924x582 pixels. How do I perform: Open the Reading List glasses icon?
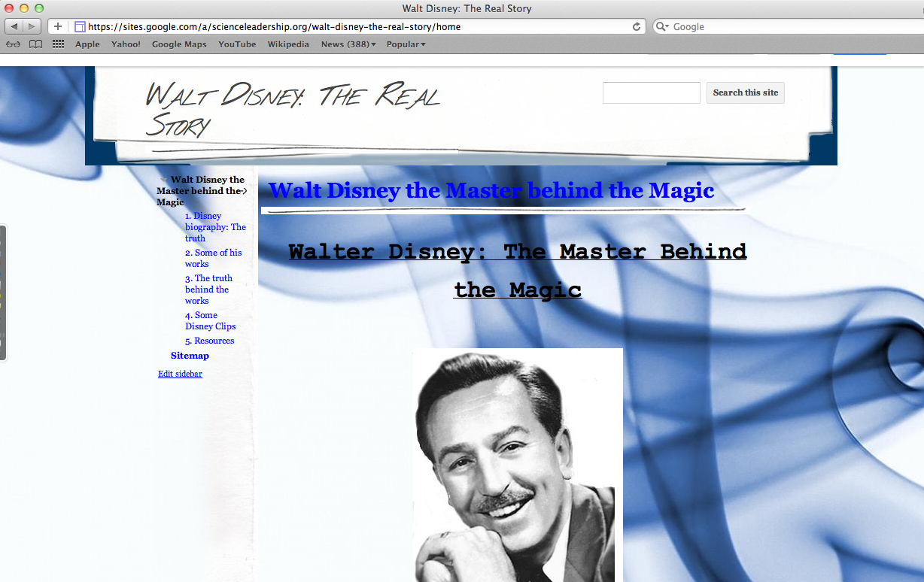coord(13,44)
